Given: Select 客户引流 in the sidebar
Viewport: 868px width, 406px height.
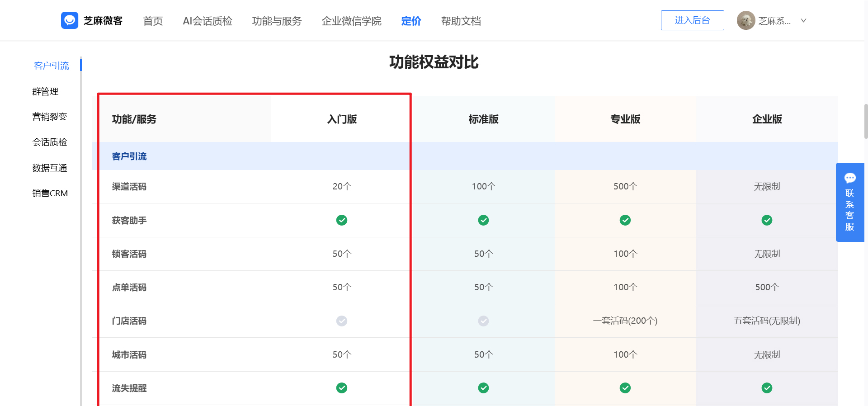Looking at the screenshot, I should pyautogui.click(x=52, y=66).
